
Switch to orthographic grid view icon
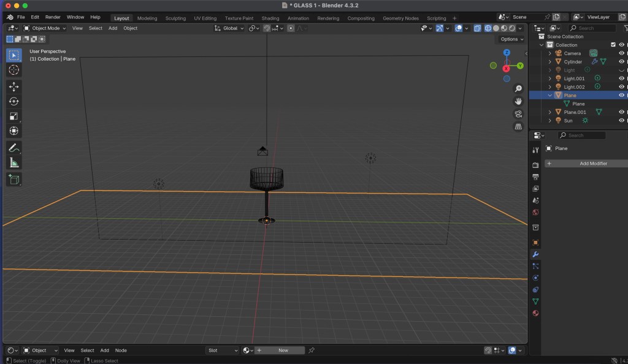(518, 126)
